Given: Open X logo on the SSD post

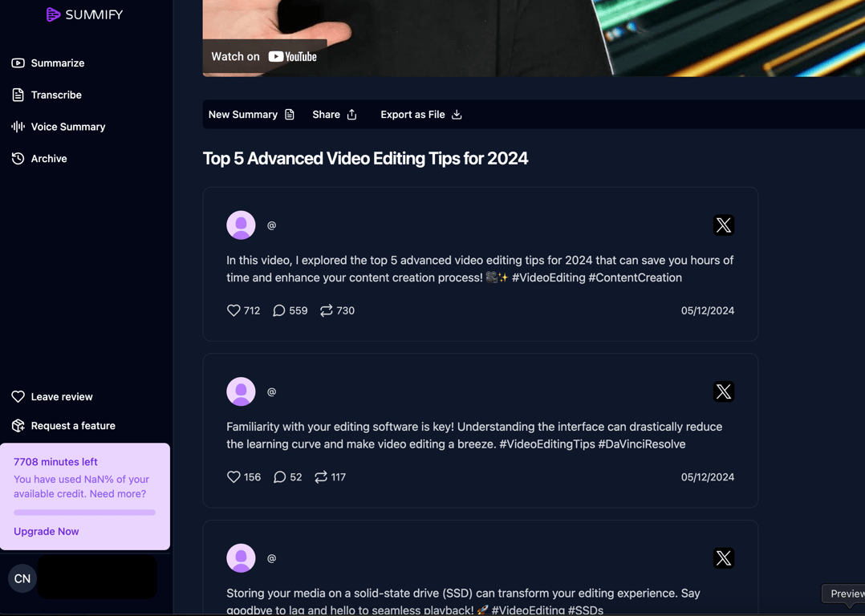Looking at the screenshot, I should point(724,558).
